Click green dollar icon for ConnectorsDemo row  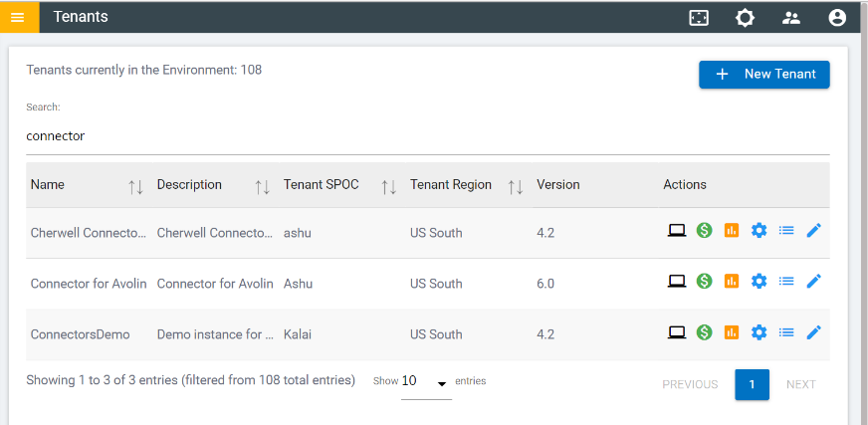click(704, 332)
